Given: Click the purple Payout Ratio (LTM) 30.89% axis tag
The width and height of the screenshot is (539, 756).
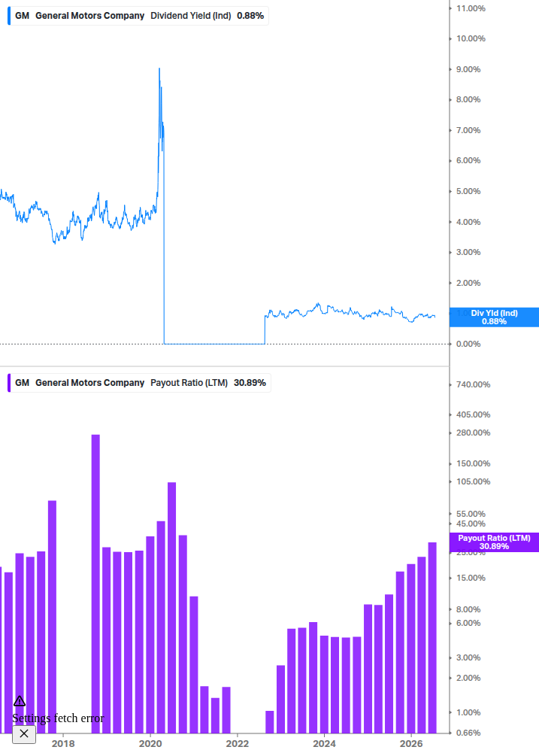Looking at the screenshot, I should (494, 542).
